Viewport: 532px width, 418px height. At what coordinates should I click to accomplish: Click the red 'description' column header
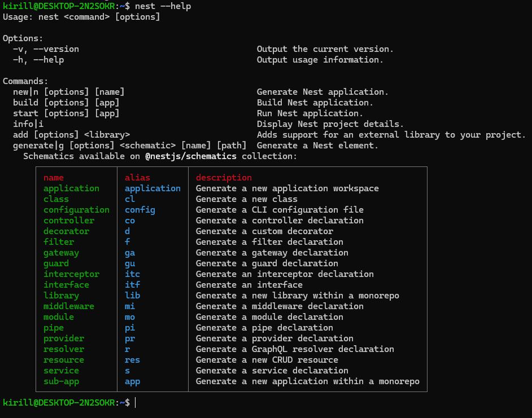pos(224,178)
